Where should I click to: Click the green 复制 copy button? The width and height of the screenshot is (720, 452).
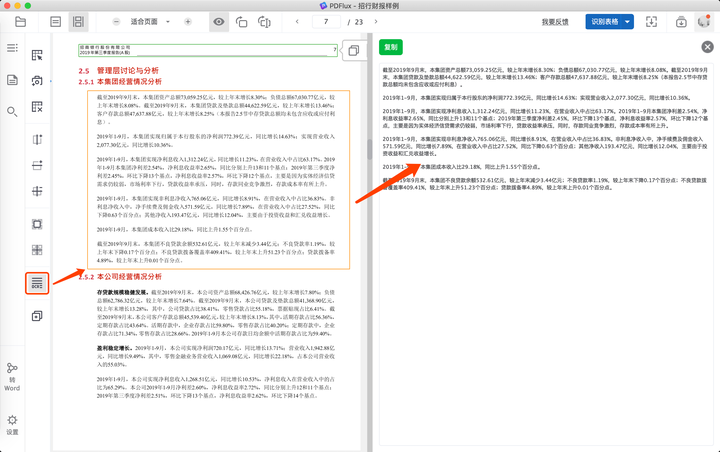pyautogui.click(x=391, y=47)
